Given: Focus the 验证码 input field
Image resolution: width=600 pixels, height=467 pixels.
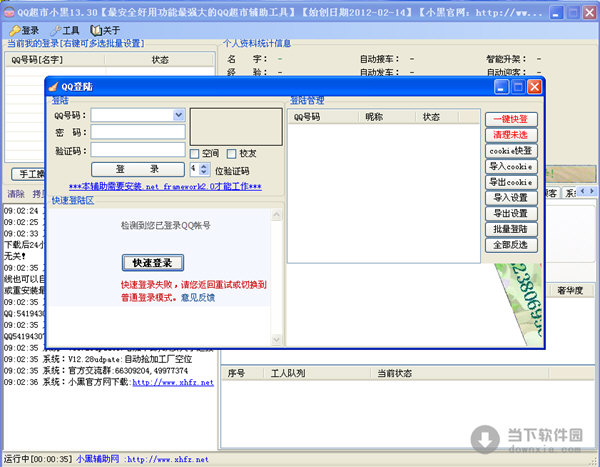Looking at the screenshot, I should [138, 150].
